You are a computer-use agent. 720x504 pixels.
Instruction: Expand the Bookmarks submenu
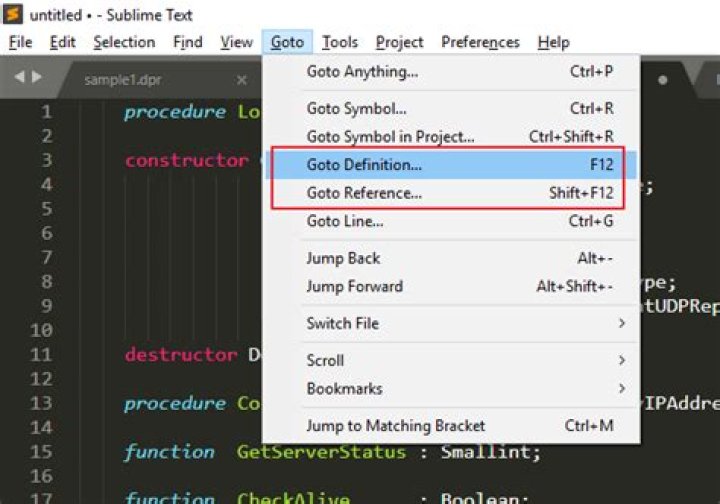pos(451,389)
